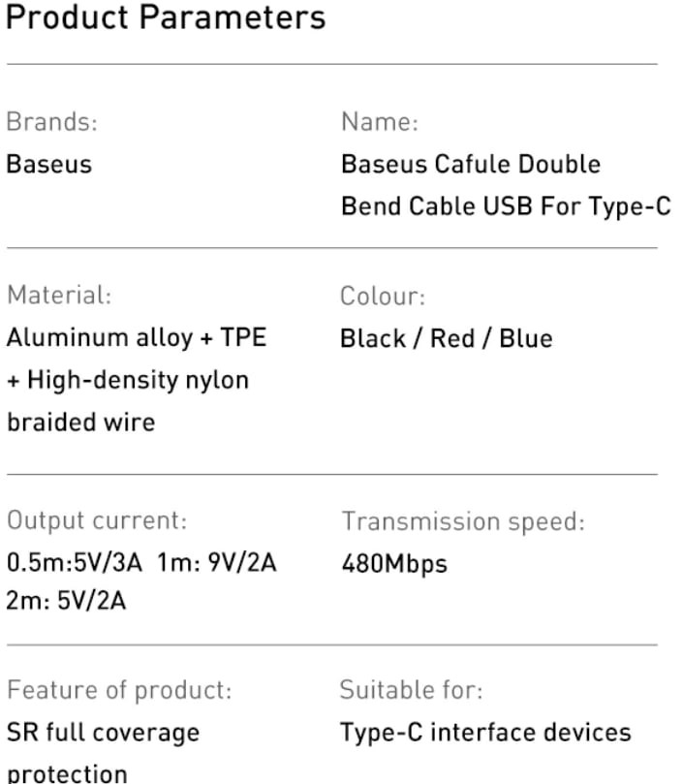Viewport: 683px width, 784px height.
Task: Select the Material: label
Action: pos(59,295)
